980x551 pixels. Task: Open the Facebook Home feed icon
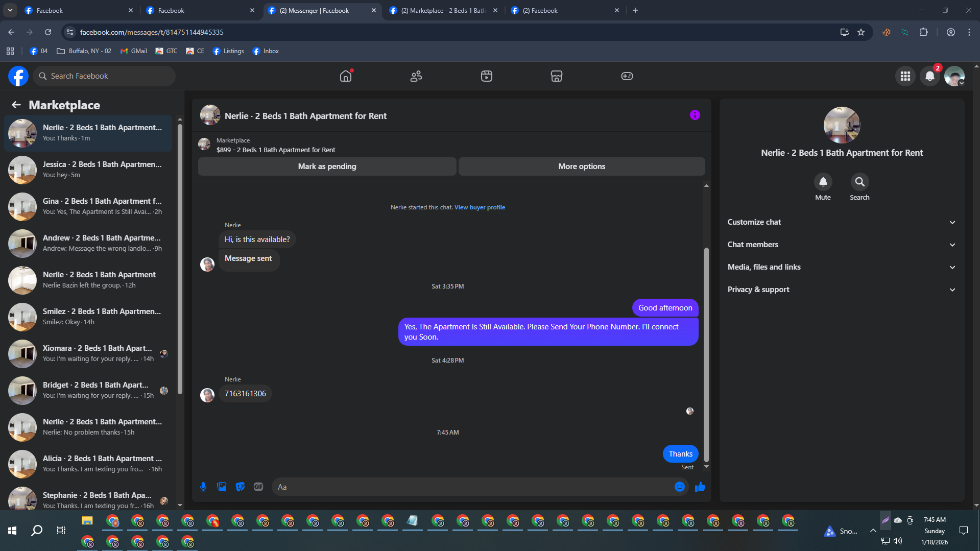[346, 76]
